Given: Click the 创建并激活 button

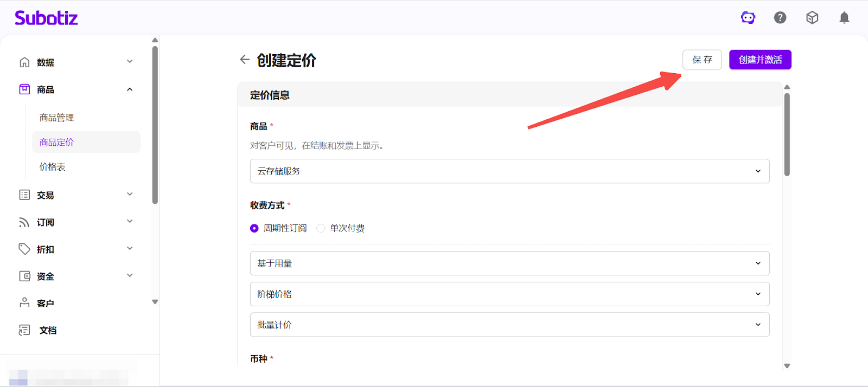Looking at the screenshot, I should pos(760,60).
